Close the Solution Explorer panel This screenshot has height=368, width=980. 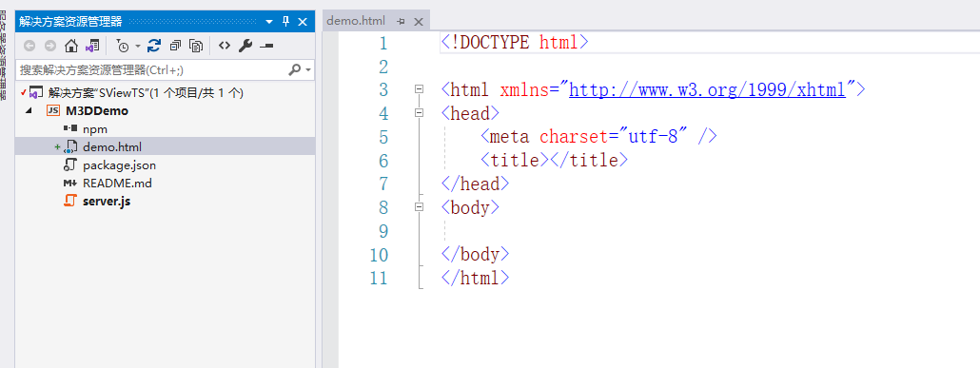pyautogui.click(x=303, y=22)
